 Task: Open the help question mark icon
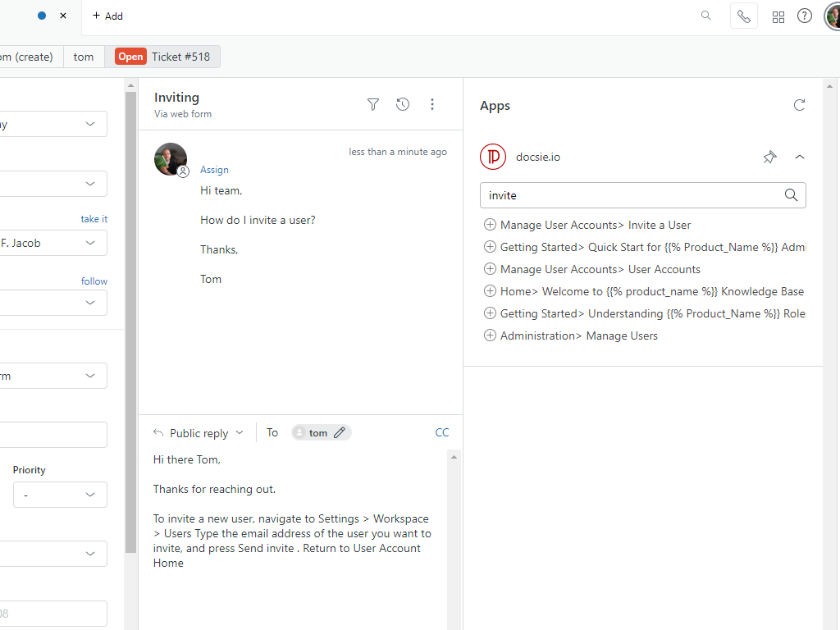click(x=805, y=16)
